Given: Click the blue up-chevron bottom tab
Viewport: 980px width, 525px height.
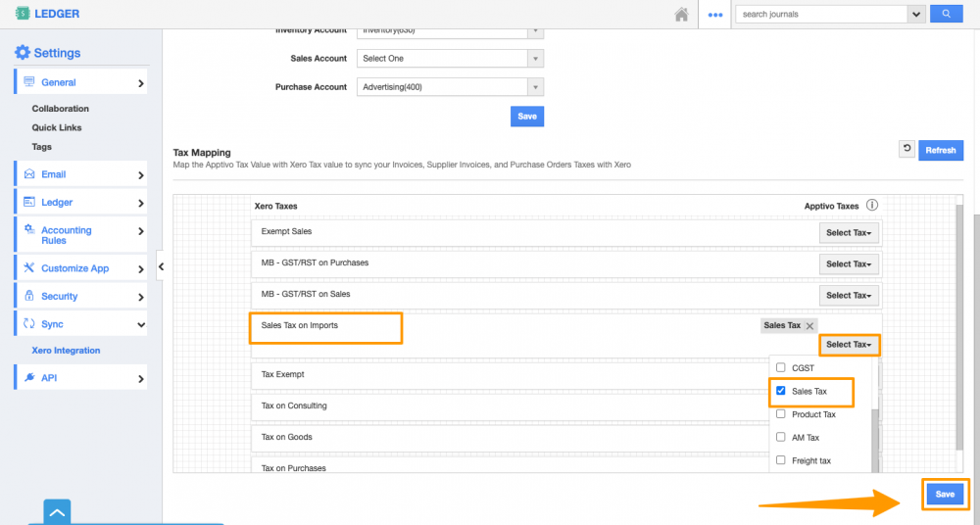Looking at the screenshot, I should tap(57, 512).
